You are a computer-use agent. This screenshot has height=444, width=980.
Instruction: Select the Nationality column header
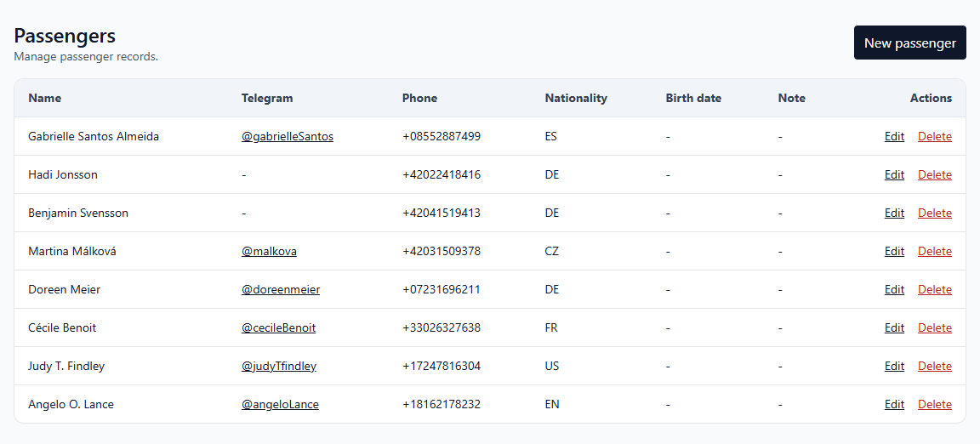tap(576, 98)
